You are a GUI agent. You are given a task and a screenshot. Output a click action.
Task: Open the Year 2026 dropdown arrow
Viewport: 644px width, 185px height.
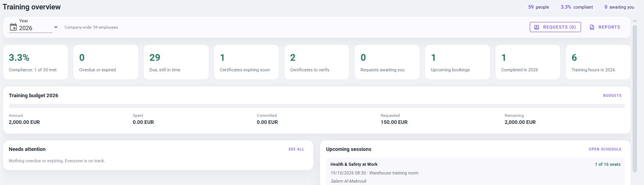point(56,27)
